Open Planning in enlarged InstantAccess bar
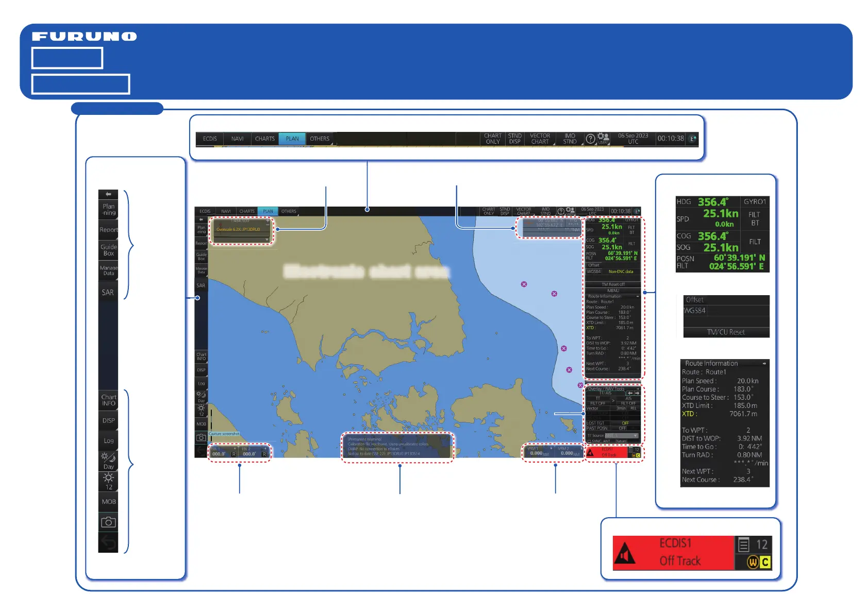 [x=108, y=210]
